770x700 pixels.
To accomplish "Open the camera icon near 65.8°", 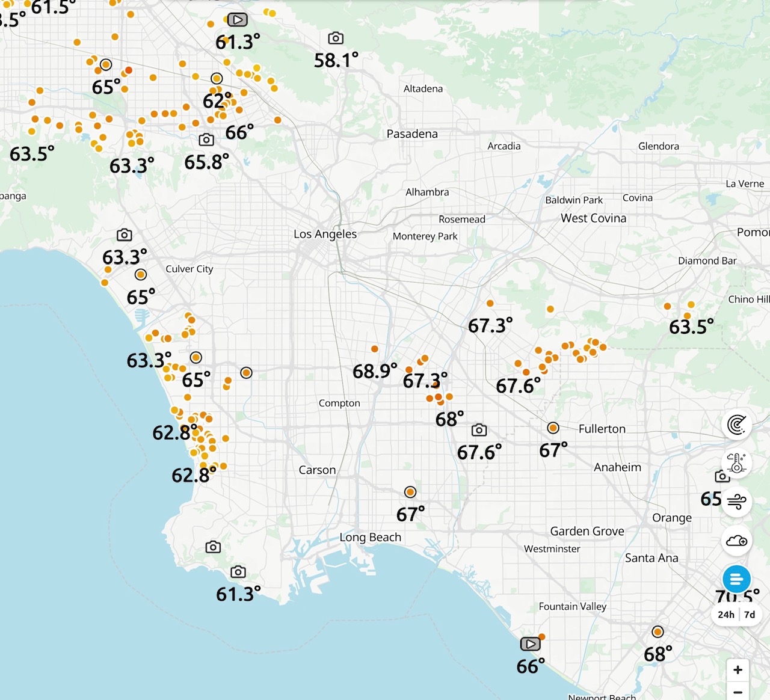I will click(x=206, y=140).
